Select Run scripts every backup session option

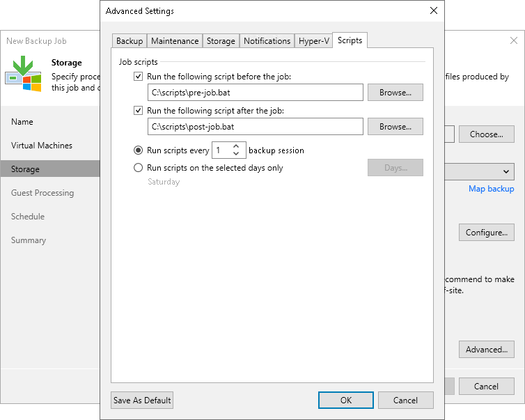tap(138, 150)
